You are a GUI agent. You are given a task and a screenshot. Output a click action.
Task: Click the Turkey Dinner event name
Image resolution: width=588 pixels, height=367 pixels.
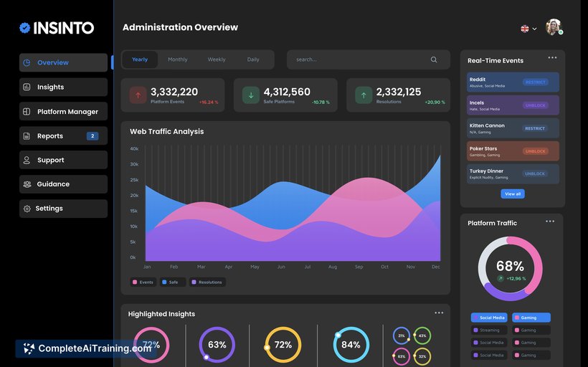pyautogui.click(x=486, y=171)
